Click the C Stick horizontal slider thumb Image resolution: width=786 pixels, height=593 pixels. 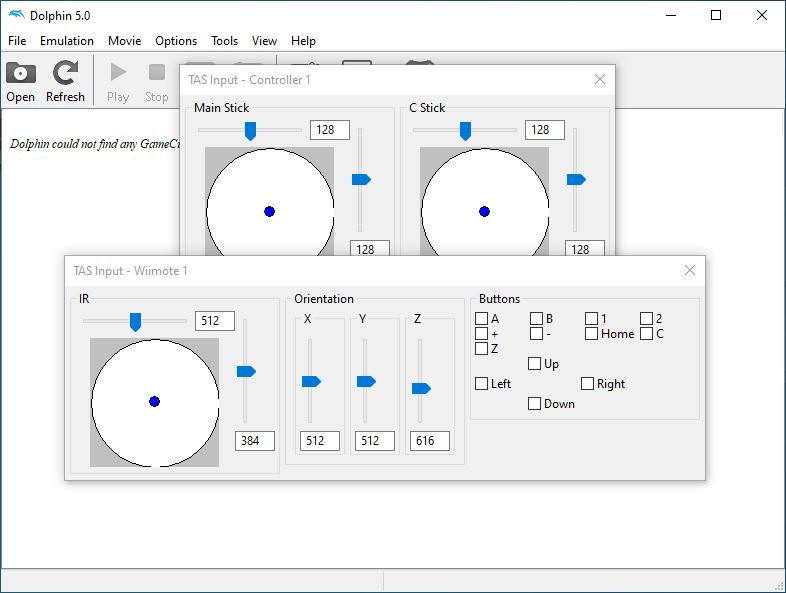[465, 131]
